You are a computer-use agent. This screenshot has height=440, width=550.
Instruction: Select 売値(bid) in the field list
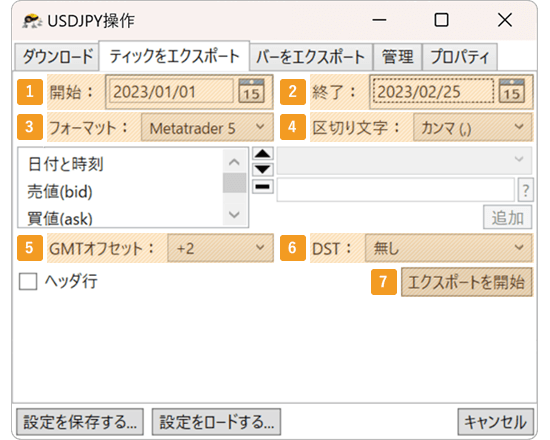click(60, 192)
